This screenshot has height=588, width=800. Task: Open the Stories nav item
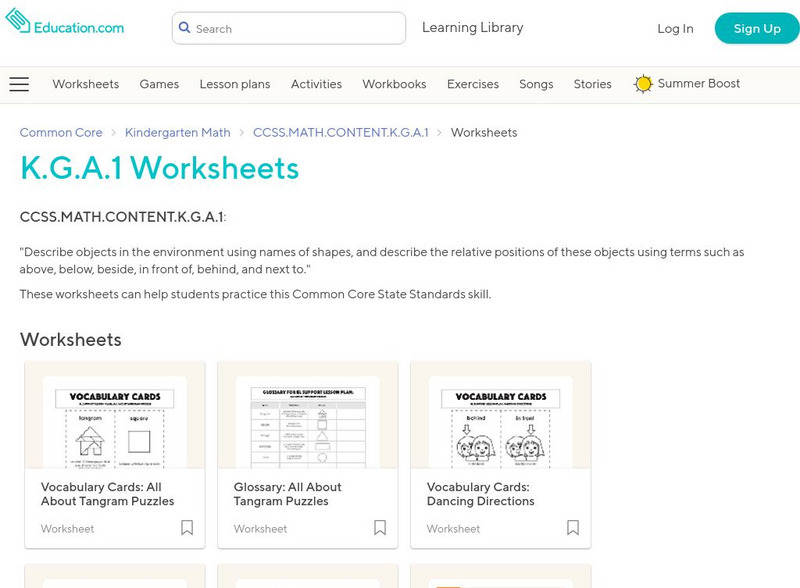tap(592, 84)
